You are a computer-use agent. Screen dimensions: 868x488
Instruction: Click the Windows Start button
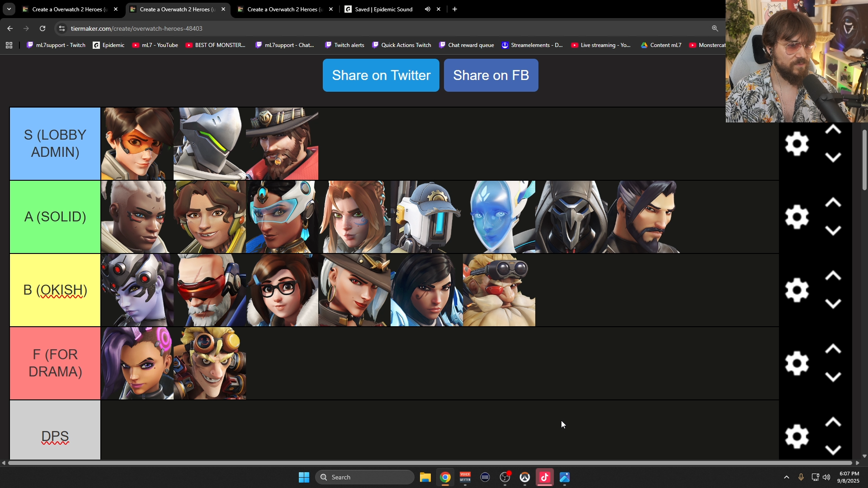[x=304, y=477]
